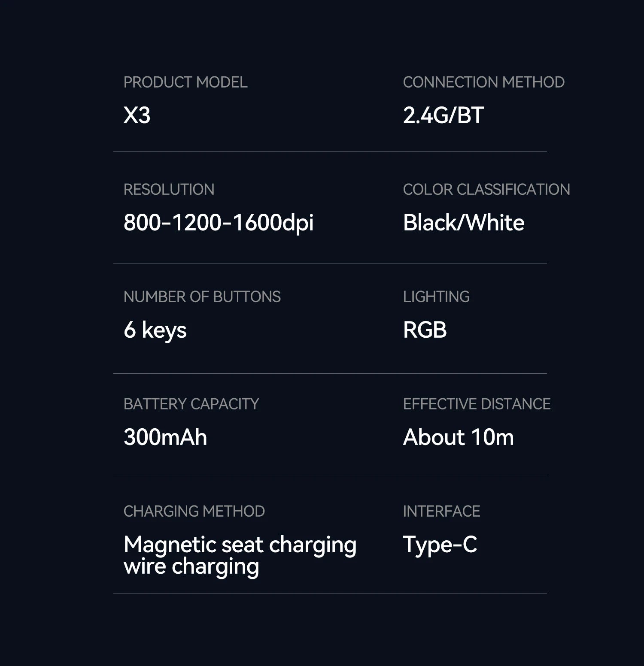Click the PRODUCT MODEL label

(185, 82)
